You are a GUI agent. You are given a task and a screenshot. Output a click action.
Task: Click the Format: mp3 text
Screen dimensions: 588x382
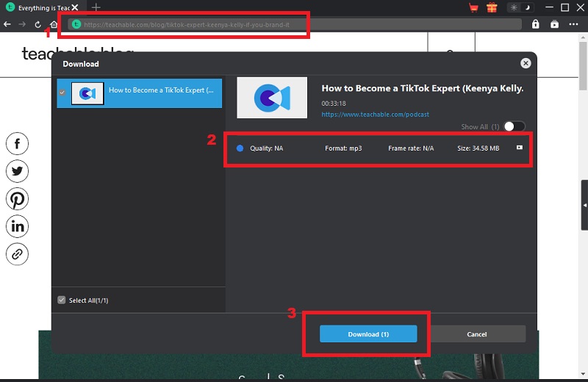[343, 148]
